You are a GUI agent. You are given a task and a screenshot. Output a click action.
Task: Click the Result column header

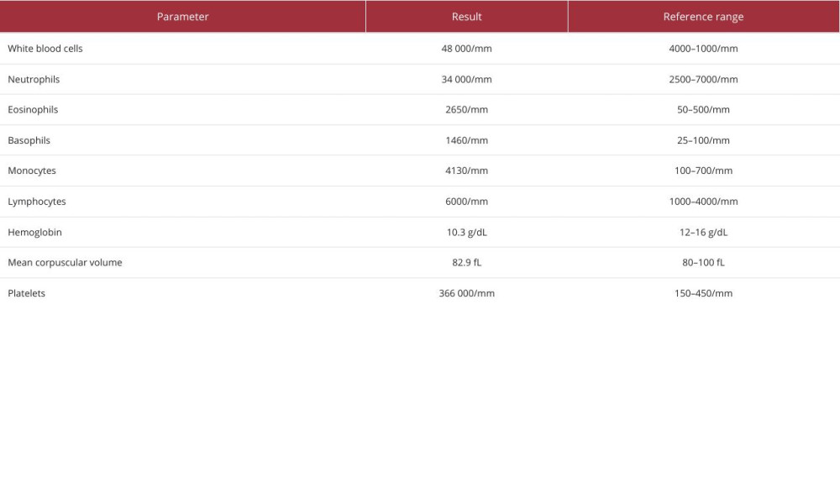(466, 17)
